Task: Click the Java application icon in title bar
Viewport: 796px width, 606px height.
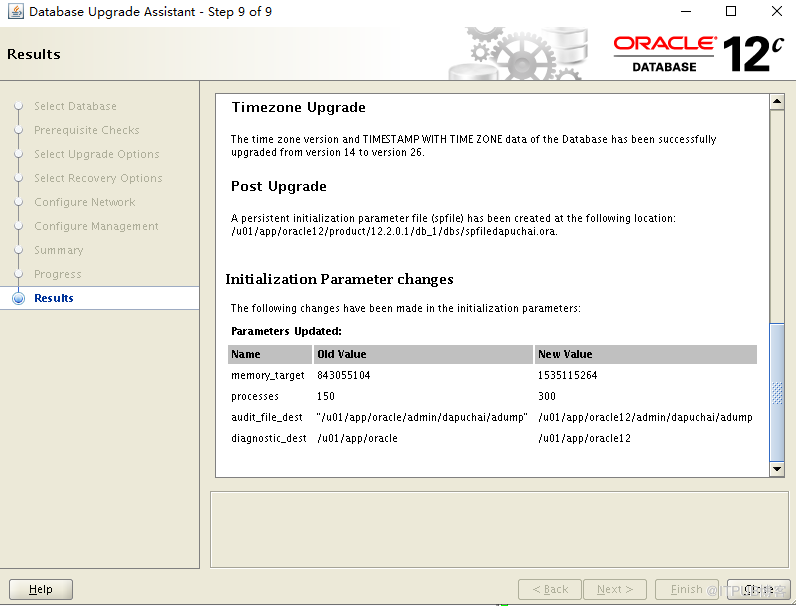Action: (x=15, y=11)
